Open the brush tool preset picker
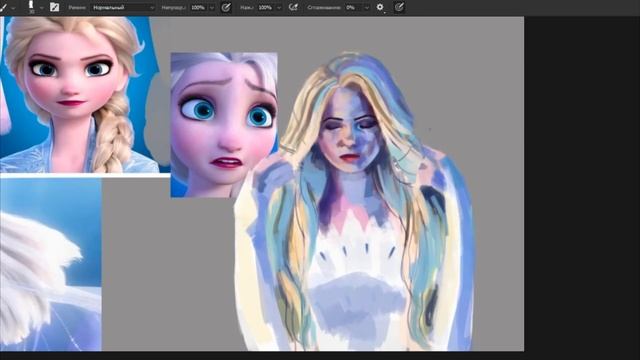Image resolution: width=640 pixels, height=360 pixels. pos(3,7)
